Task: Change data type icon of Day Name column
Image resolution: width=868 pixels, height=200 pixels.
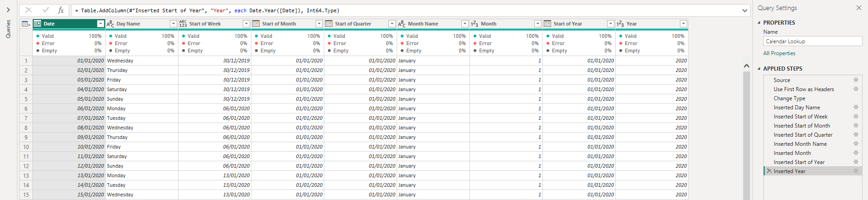Action: 110,24
